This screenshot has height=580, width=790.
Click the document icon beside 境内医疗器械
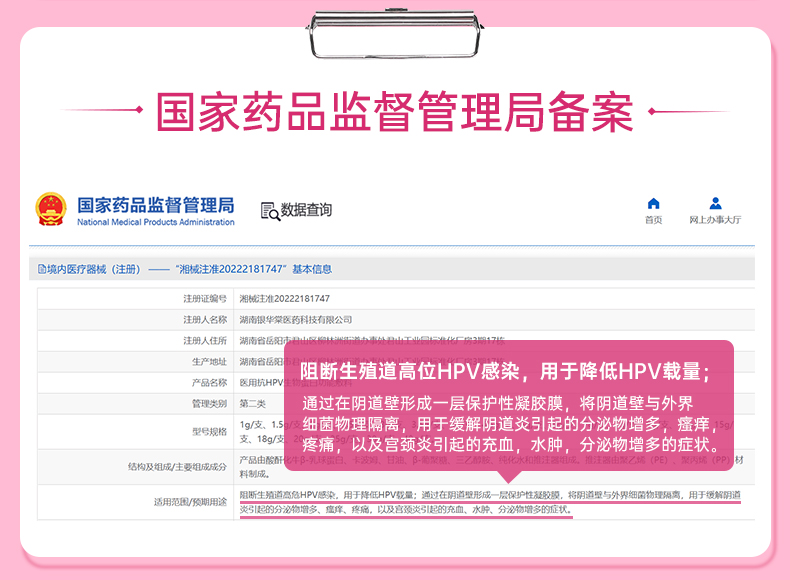[x=42, y=269]
